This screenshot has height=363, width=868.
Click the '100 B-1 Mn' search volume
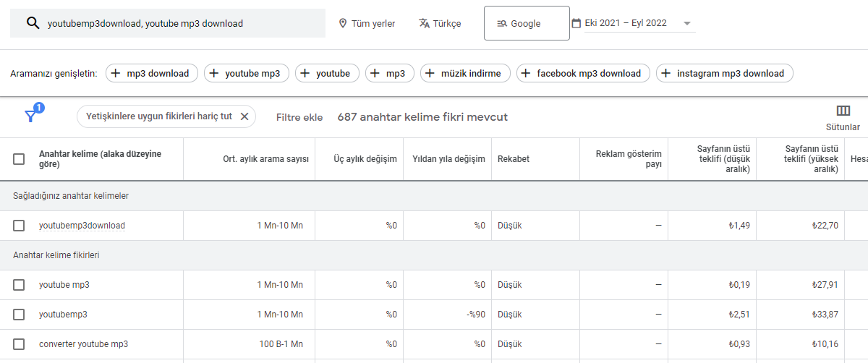(281, 344)
